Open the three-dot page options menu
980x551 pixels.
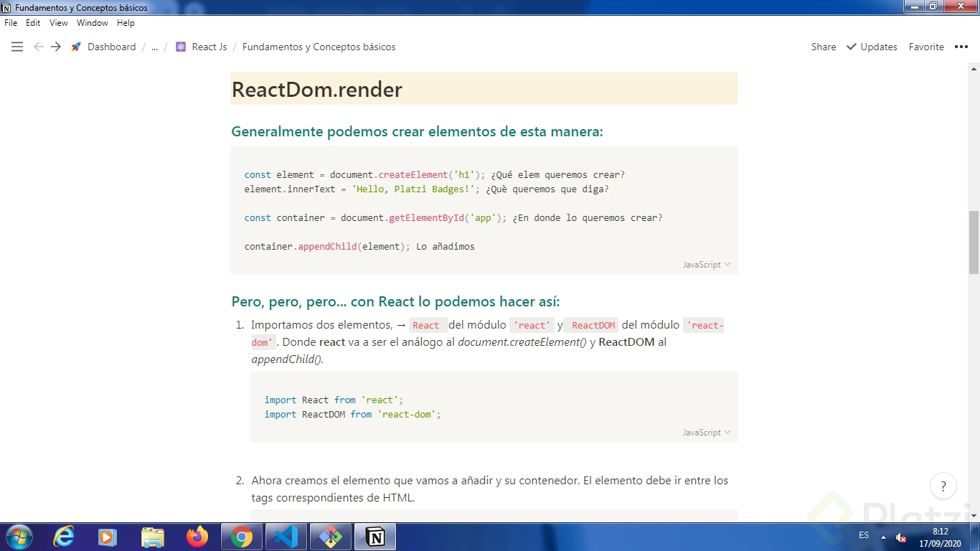tap(961, 47)
